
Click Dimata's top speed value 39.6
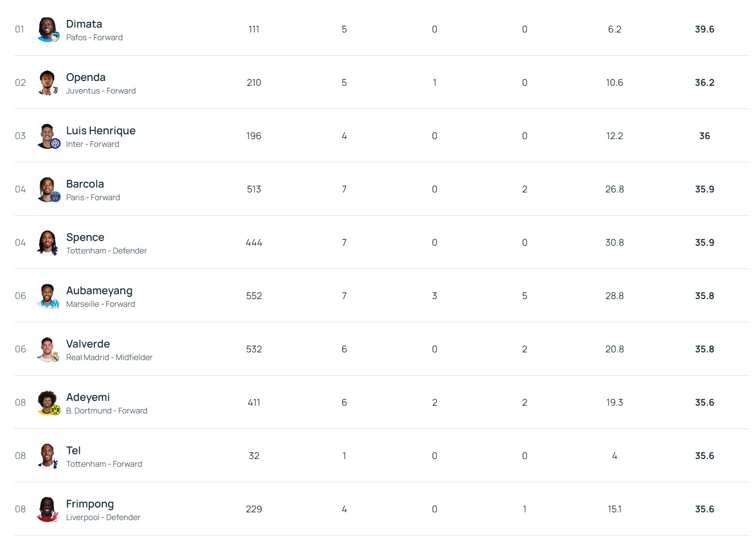pyautogui.click(x=704, y=30)
